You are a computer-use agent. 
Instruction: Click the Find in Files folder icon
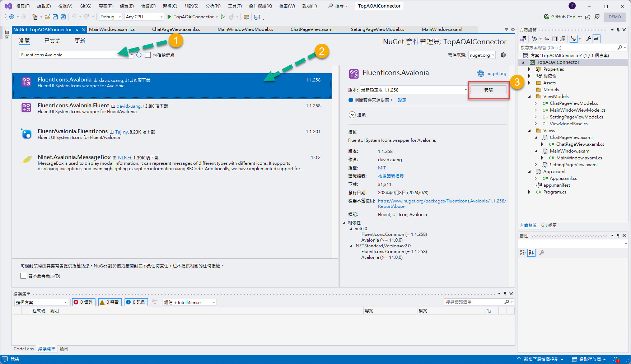point(246,17)
